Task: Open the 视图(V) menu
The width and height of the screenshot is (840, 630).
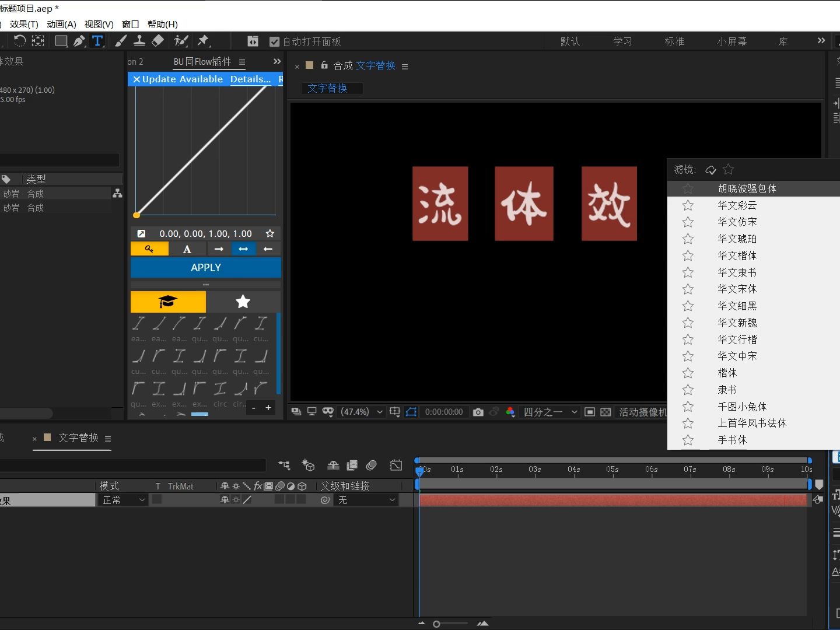Action: (99, 24)
